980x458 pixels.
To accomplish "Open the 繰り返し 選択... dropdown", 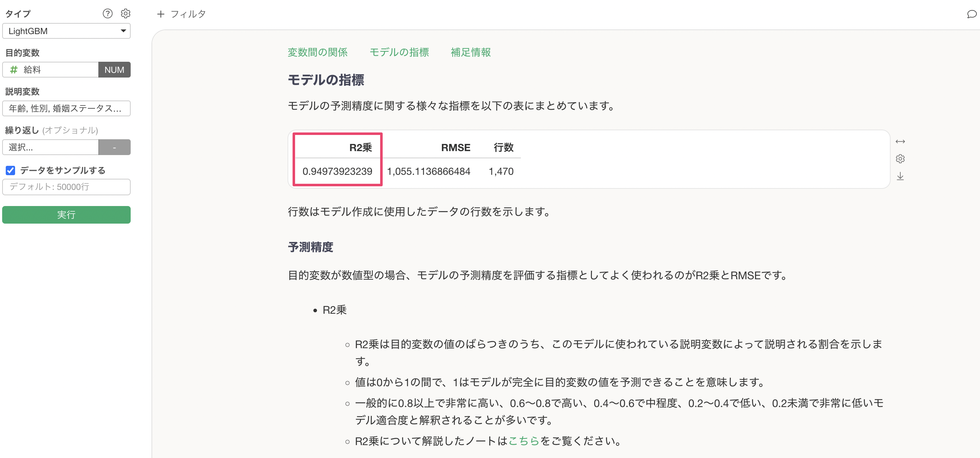I will coord(50,147).
